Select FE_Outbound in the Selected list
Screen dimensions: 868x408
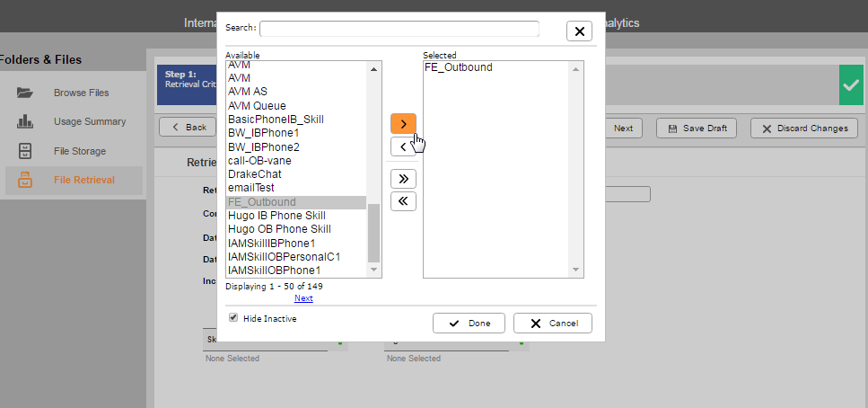pyautogui.click(x=458, y=67)
